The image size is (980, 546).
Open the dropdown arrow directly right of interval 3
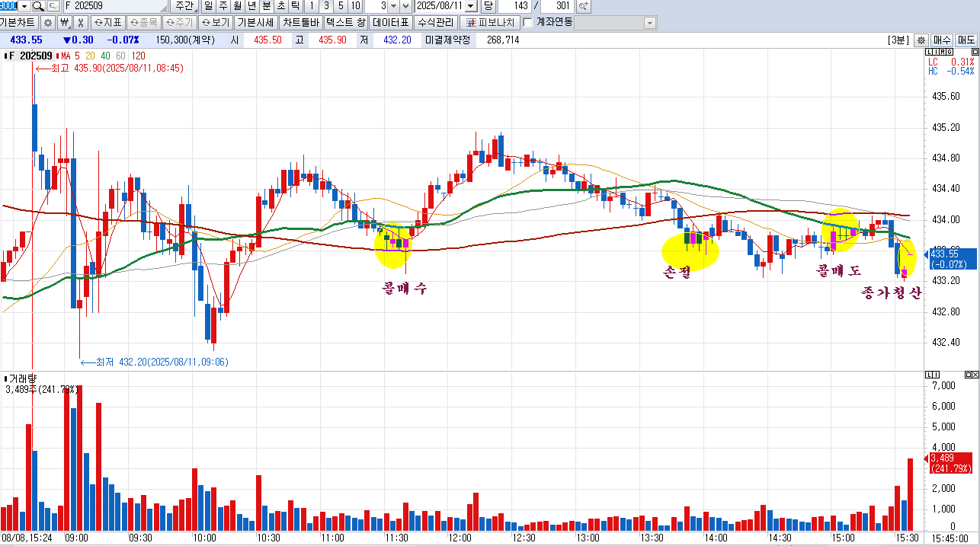coord(394,6)
